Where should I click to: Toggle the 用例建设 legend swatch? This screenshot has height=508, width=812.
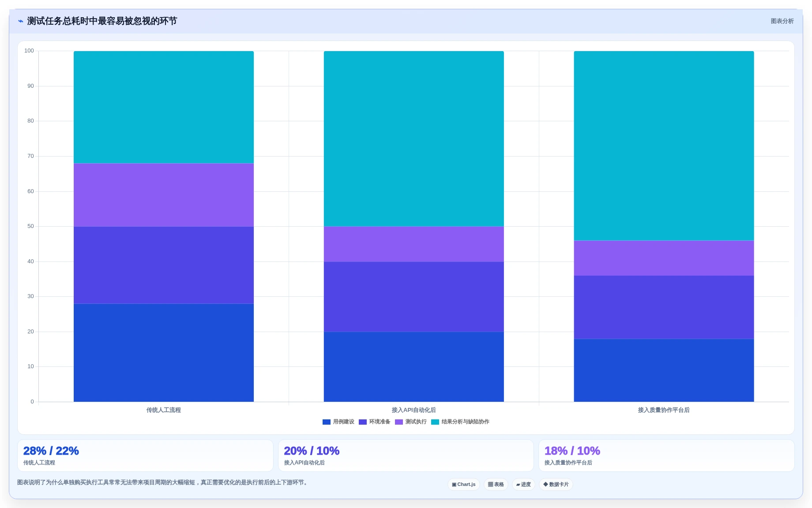tap(327, 422)
